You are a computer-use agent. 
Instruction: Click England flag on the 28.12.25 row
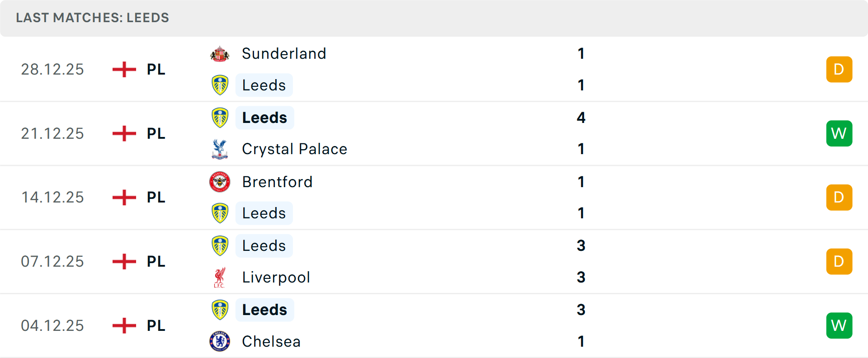[x=124, y=70]
